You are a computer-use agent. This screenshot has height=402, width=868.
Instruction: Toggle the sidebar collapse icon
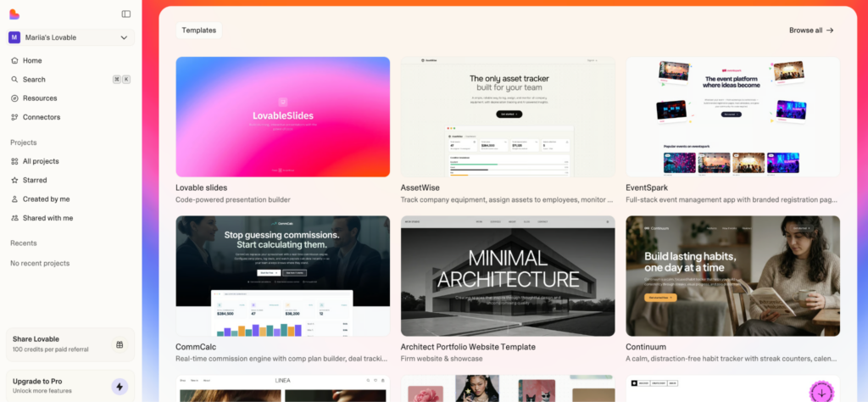pyautogui.click(x=126, y=14)
